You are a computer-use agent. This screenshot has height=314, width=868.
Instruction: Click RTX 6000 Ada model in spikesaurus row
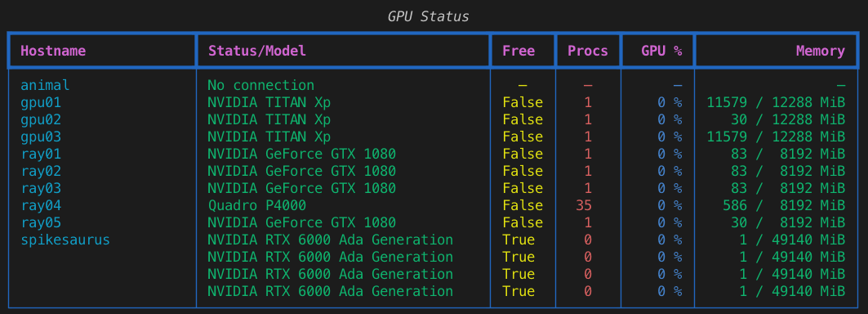pyautogui.click(x=331, y=240)
